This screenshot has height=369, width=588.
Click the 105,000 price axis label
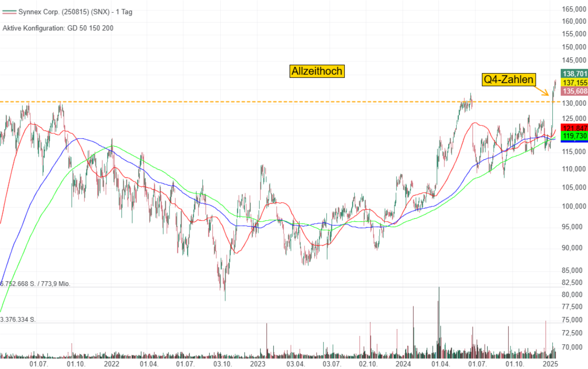click(574, 187)
